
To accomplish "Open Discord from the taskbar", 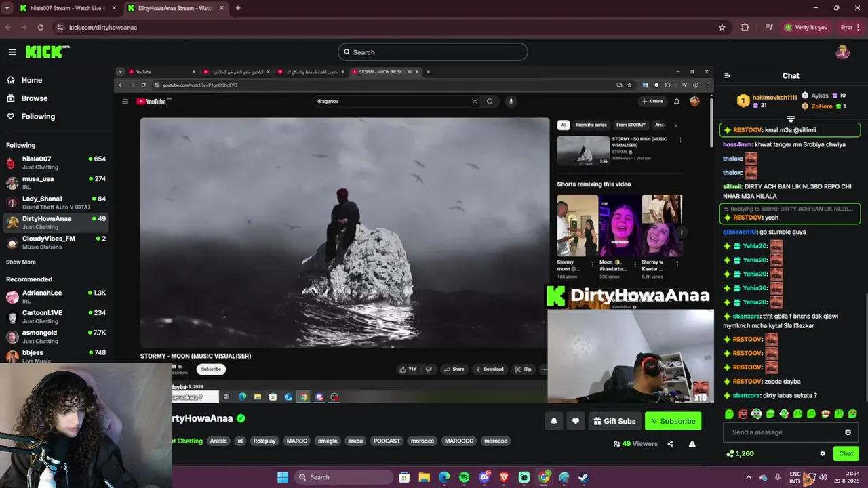I will coord(484,477).
